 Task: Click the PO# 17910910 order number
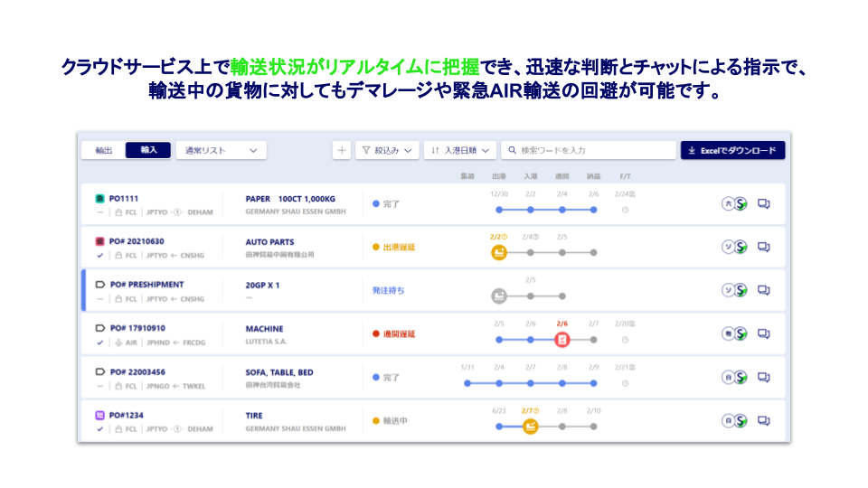click(137, 328)
